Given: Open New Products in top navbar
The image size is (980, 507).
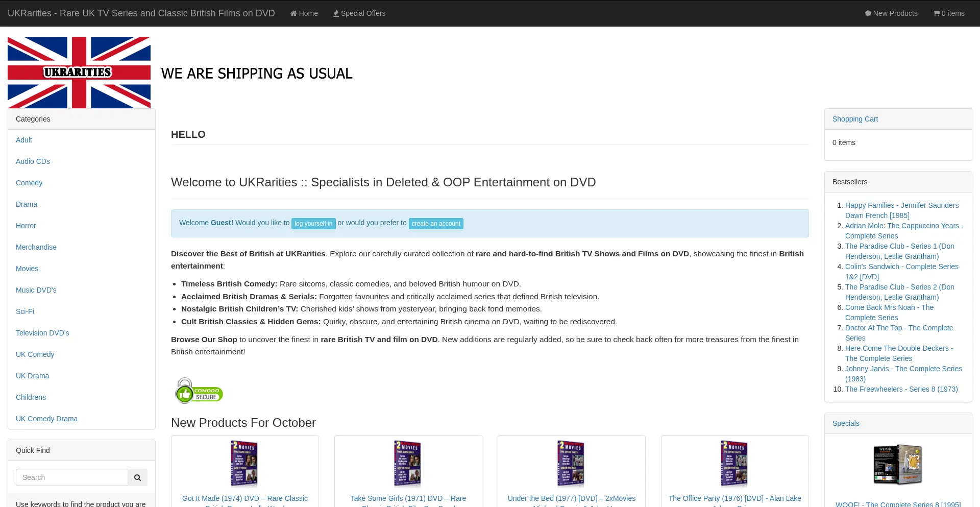Looking at the screenshot, I should click(x=891, y=13).
